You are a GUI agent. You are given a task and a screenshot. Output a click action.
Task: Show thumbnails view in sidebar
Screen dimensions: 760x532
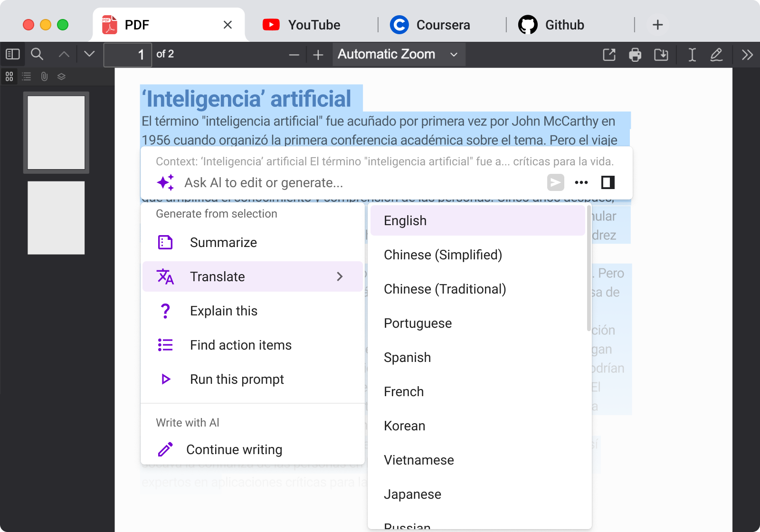tap(9, 76)
